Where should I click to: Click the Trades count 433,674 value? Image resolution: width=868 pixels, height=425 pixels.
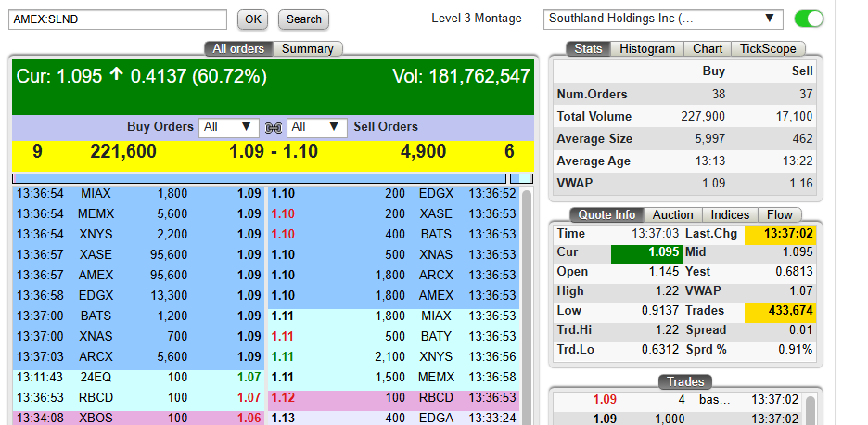[790, 310]
